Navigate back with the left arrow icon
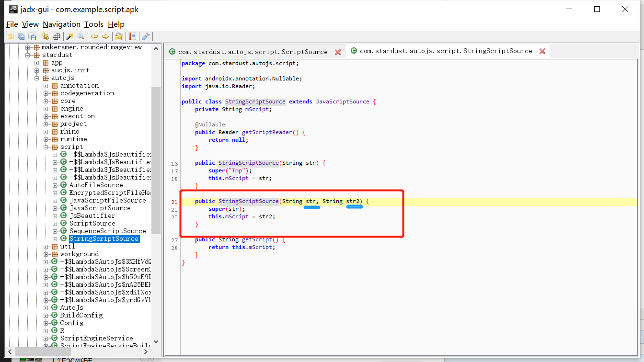 (x=94, y=36)
